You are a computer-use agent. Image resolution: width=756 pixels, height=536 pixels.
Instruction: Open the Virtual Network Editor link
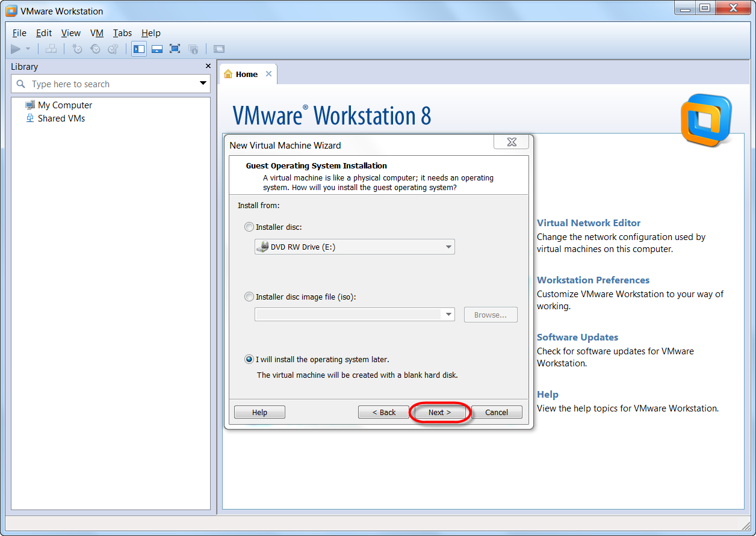click(589, 223)
